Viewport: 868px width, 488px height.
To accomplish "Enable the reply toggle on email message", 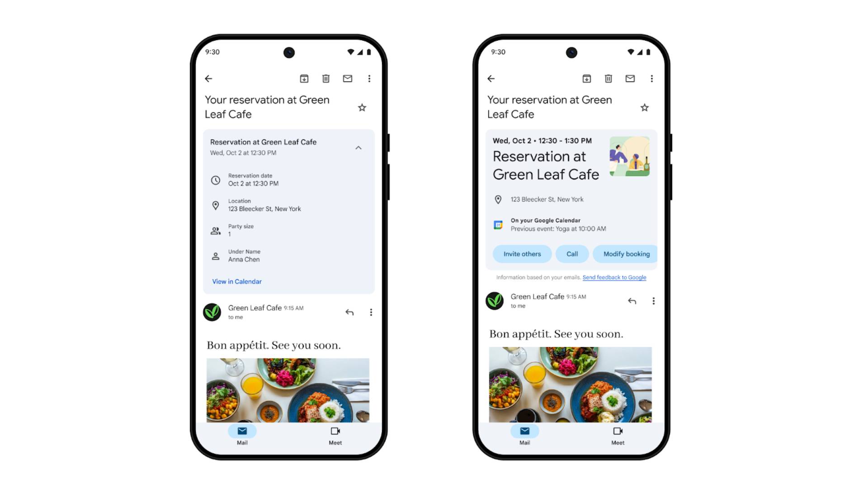I will click(349, 312).
